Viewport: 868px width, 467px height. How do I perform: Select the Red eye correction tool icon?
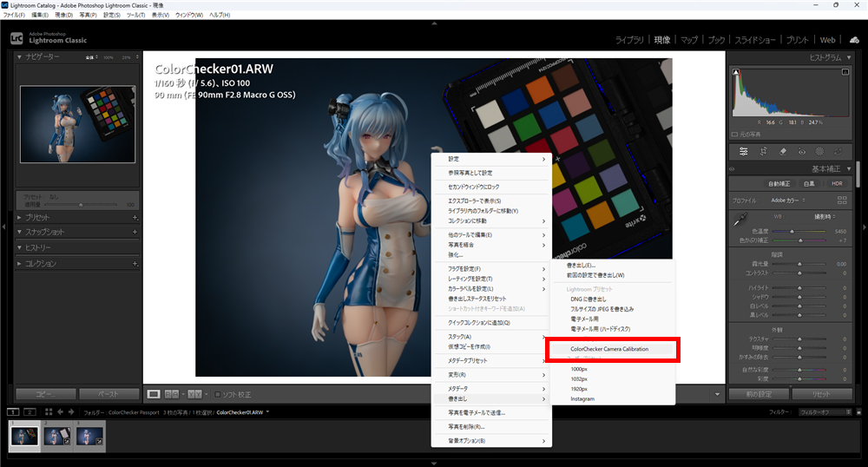pos(801,152)
